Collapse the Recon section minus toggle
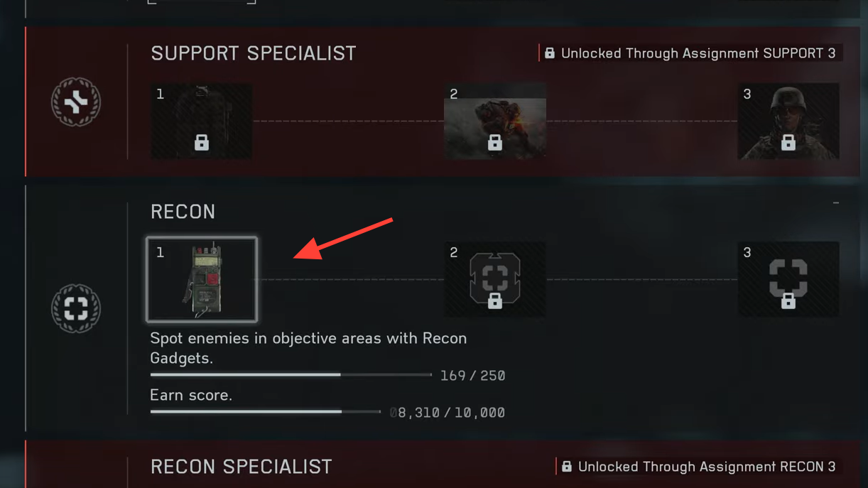 [836, 203]
